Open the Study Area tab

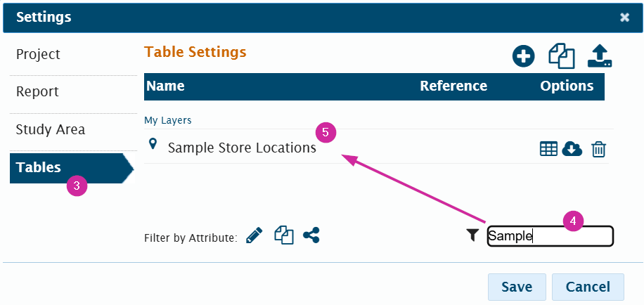(51, 130)
